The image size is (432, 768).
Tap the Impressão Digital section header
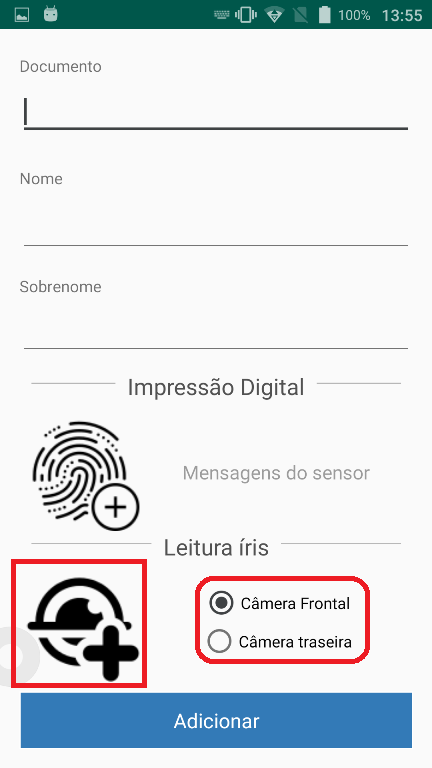coord(216,387)
